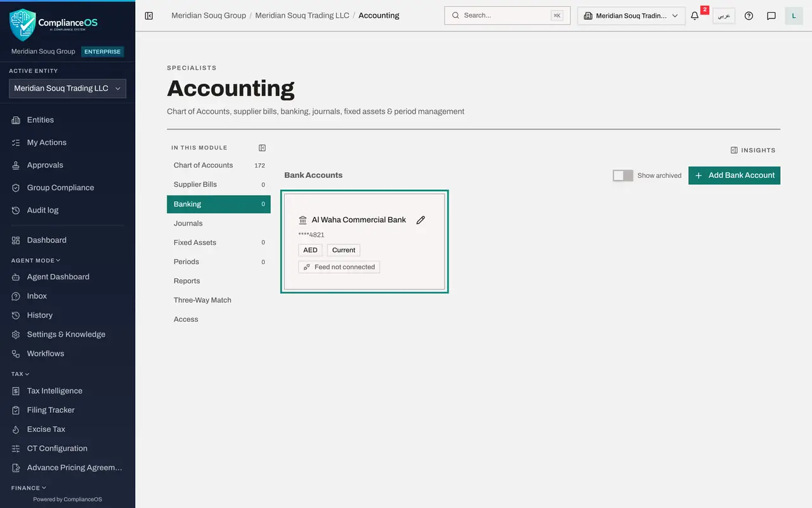Open the entity switcher in the top bar
Image resolution: width=812 pixels, height=508 pixels.
631,16
